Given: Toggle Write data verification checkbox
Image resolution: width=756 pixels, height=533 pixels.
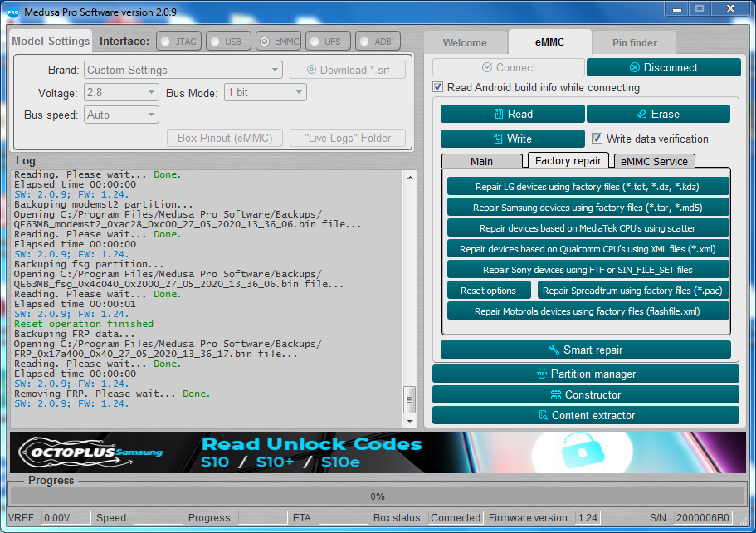Looking at the screenshot, I should pos(597,139).
